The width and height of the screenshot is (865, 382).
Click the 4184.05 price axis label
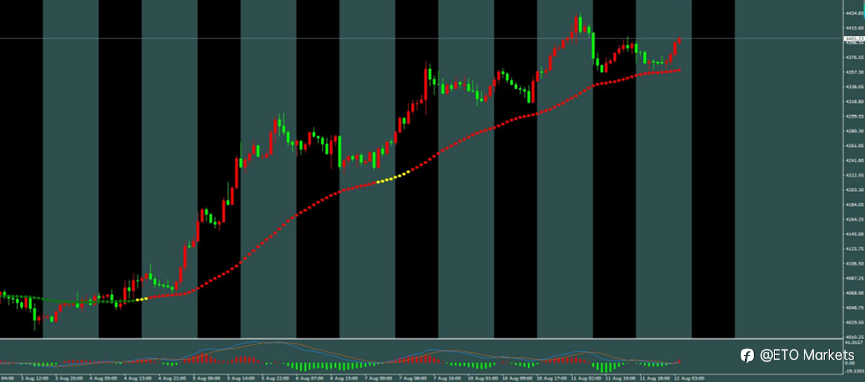pos(855,204)
